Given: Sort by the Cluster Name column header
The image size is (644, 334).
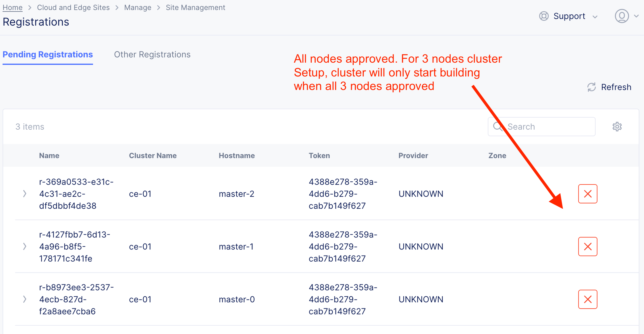Looking at the screenshot, I should [x=153, y=156].
